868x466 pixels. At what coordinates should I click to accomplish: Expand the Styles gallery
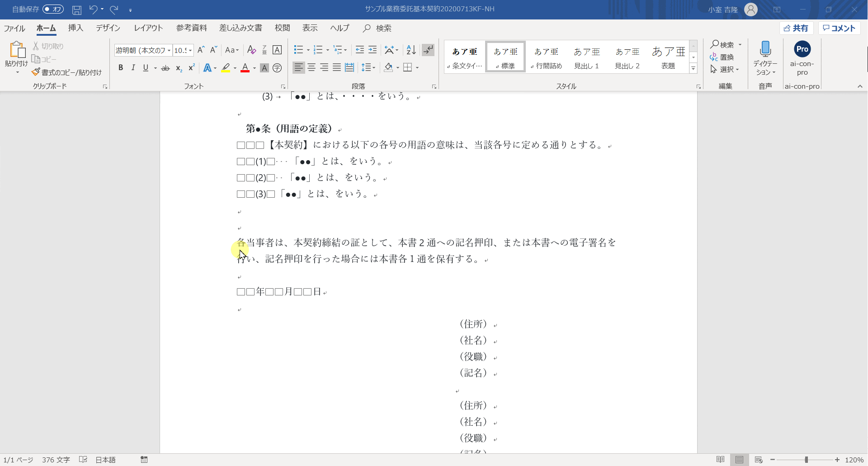pos(693,68)
